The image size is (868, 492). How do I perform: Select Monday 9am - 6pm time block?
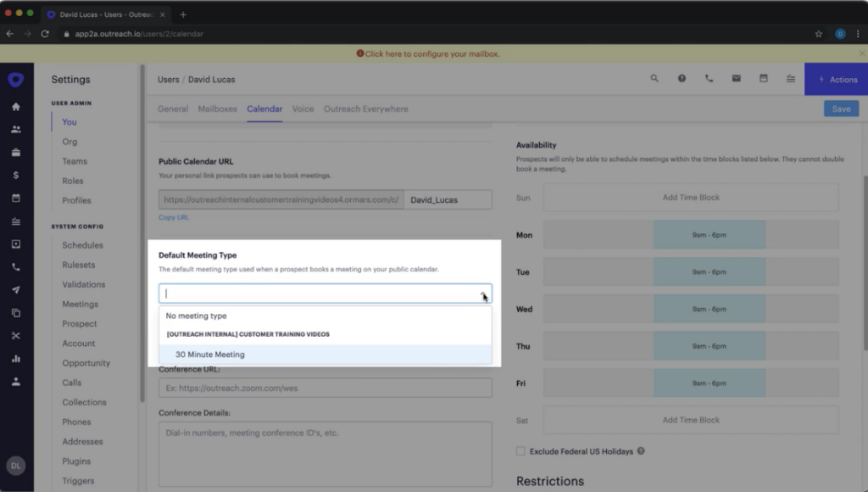(709, 235)
